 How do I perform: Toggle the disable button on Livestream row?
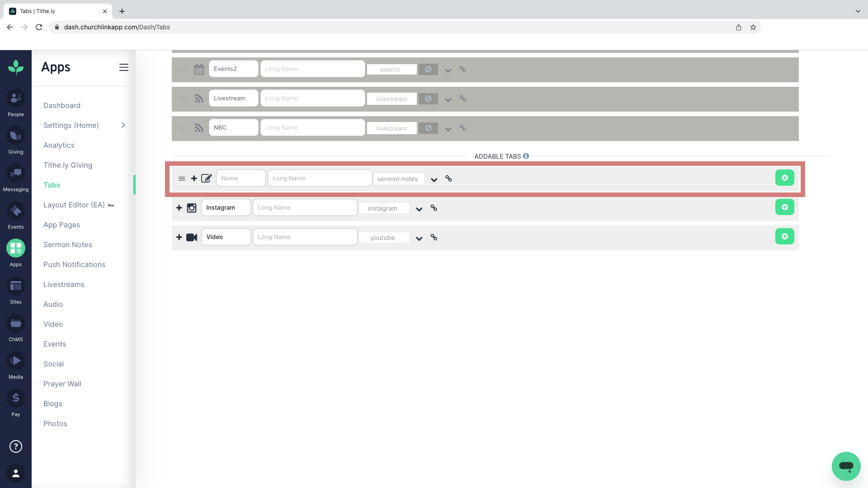point(428,99)
